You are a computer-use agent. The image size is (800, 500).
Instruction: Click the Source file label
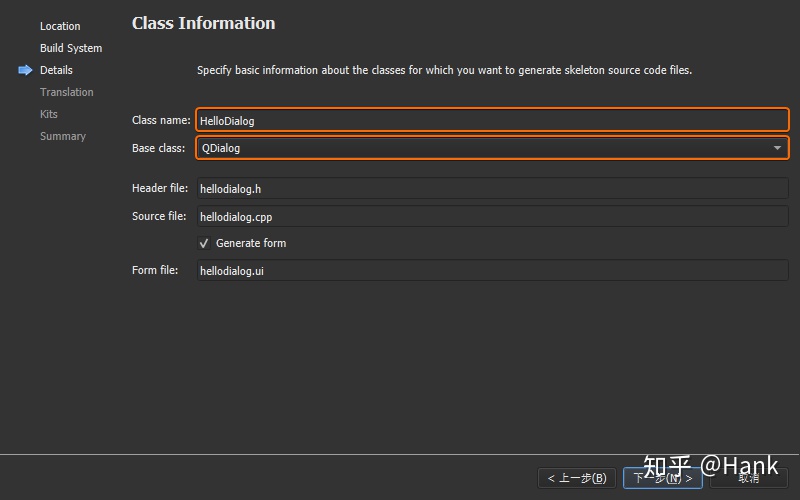[159, 216]
